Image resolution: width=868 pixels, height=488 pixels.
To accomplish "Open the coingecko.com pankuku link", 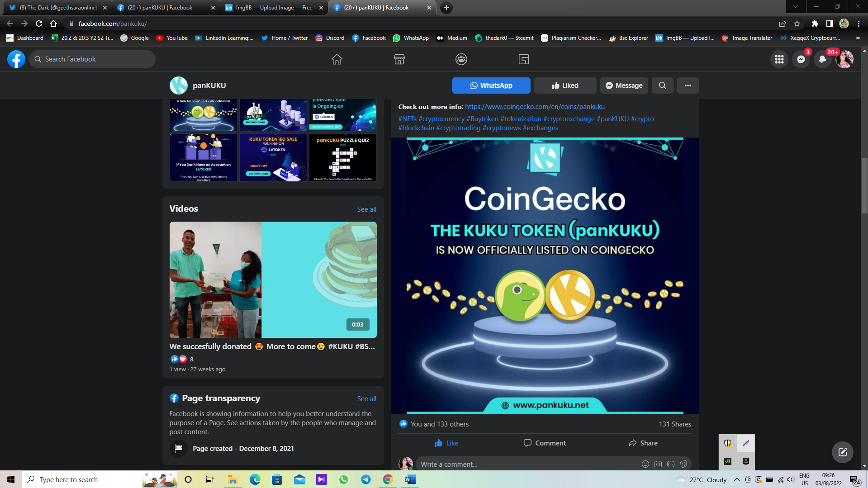I will [x=535, y=107].
